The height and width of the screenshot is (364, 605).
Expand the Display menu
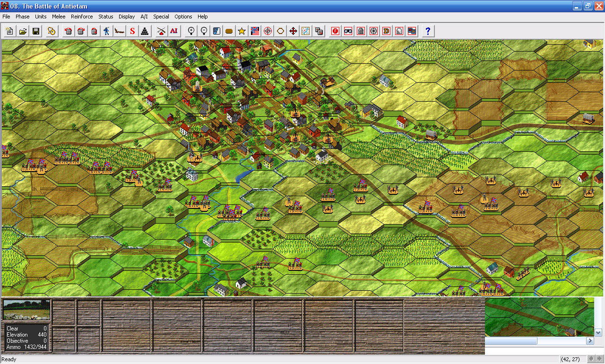pos(127,17)
